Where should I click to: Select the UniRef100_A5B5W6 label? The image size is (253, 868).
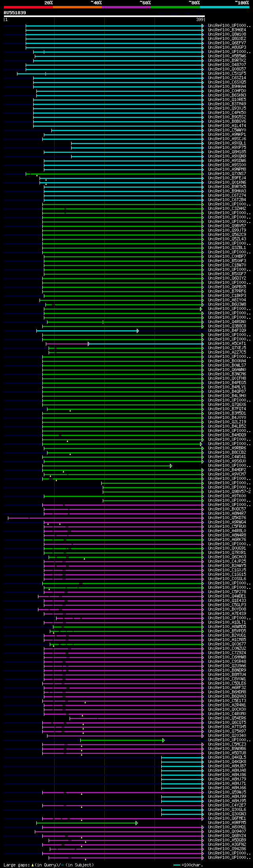pyautogui.click(x=227, y=56)
